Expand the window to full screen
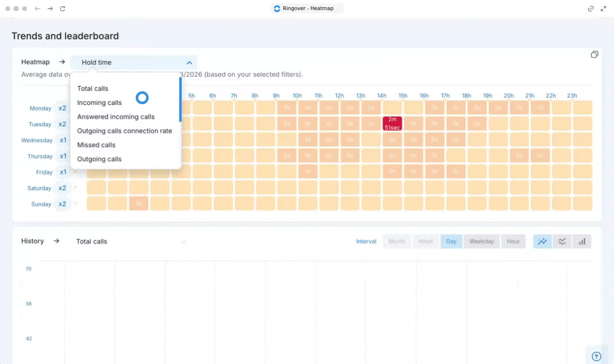The width and height of the screenshot is (614, 364). pyautogui.click(x=603, y=9)
